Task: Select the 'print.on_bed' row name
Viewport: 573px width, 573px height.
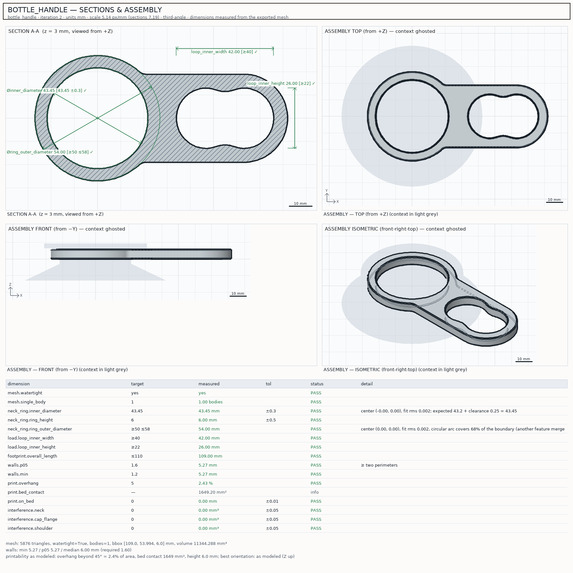Action: click(x=20, y=501)
